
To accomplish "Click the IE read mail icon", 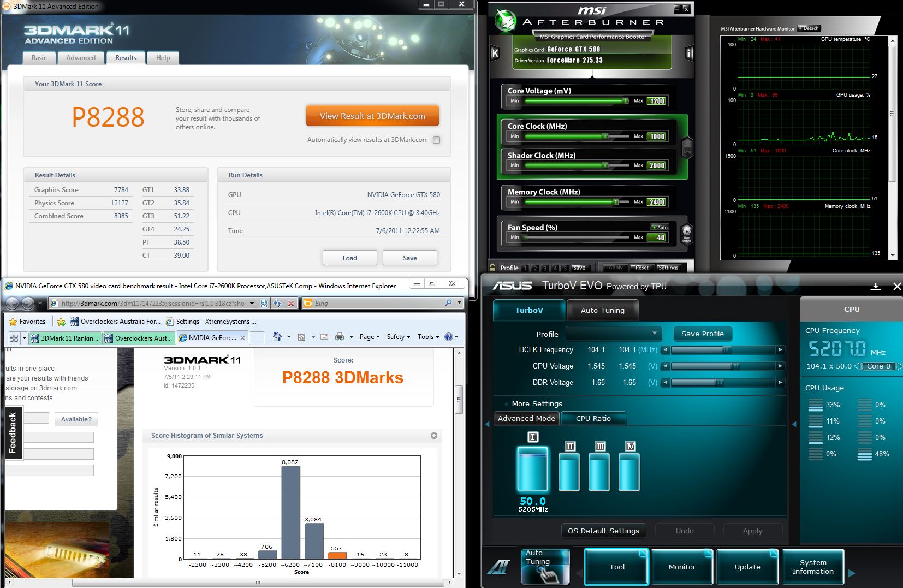I will [x=324, y=337].
